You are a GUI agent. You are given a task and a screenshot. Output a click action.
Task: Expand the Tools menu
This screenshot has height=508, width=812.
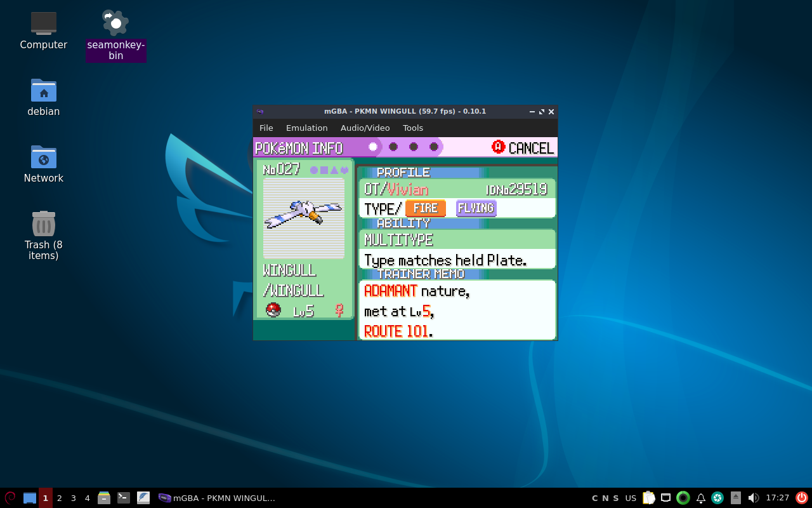(x=413, y=128)
